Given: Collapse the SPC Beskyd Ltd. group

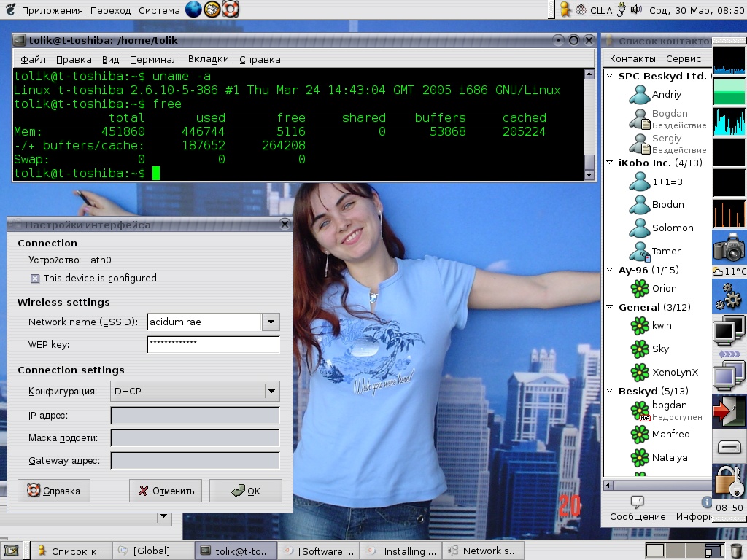Looking at the screenshot, I should tap(609, 75).
